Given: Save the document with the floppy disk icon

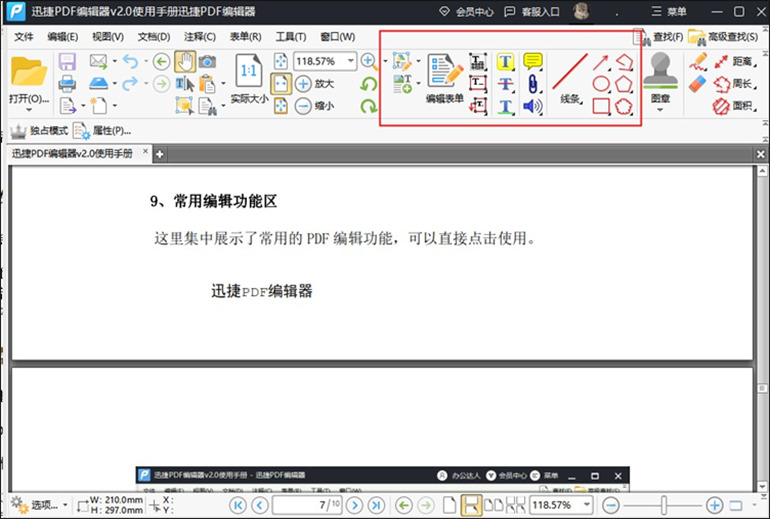Looking at the screenshot, I should click(67, 62).
